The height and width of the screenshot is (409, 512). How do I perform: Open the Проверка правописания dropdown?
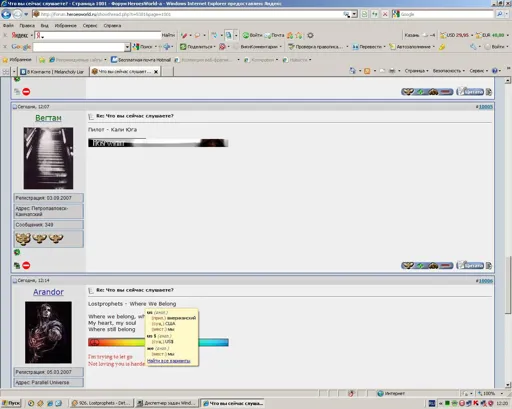pyautogui.click(x=318, y=47)
